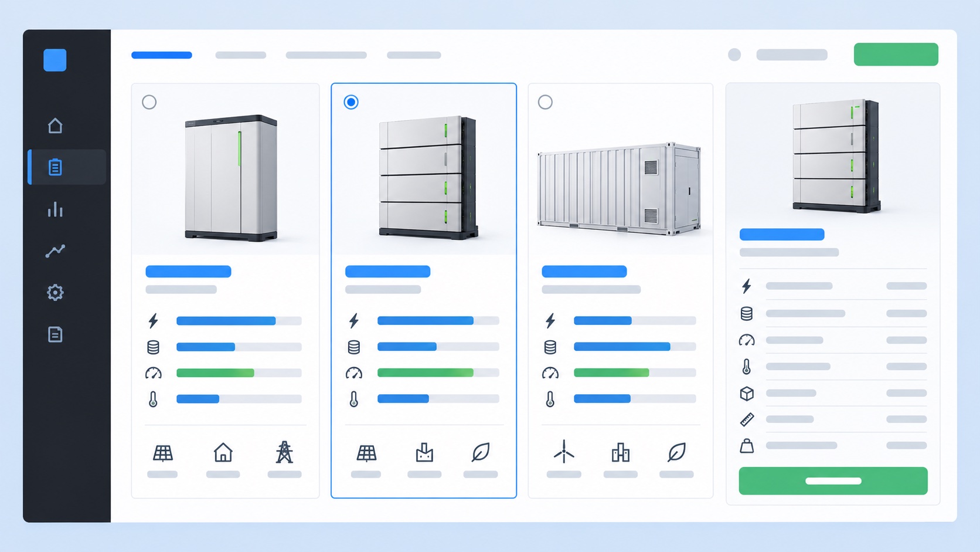The width and height of the screenshot is (980, 552).
Task: Open the trend line analytics sidebar icon
Action: [55, 251]
